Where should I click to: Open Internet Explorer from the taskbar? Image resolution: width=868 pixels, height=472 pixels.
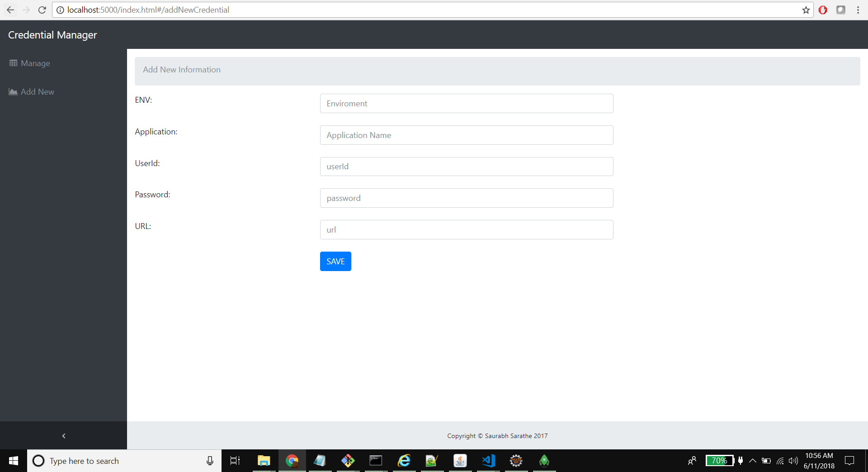pyautogui.click(x=404, y=460)
